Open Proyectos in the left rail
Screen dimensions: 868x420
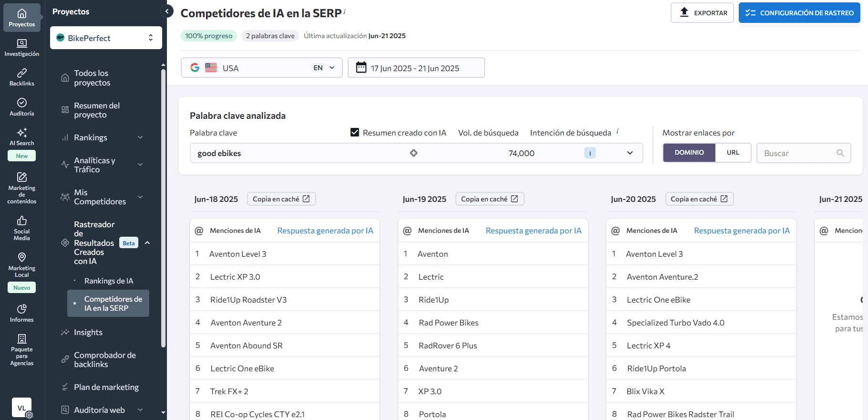pyautogui.click(x=22, y=18)
